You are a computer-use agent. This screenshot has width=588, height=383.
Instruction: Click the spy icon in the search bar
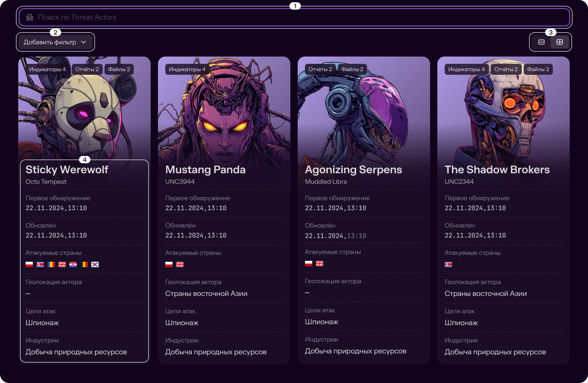click(x=30, y=17)
